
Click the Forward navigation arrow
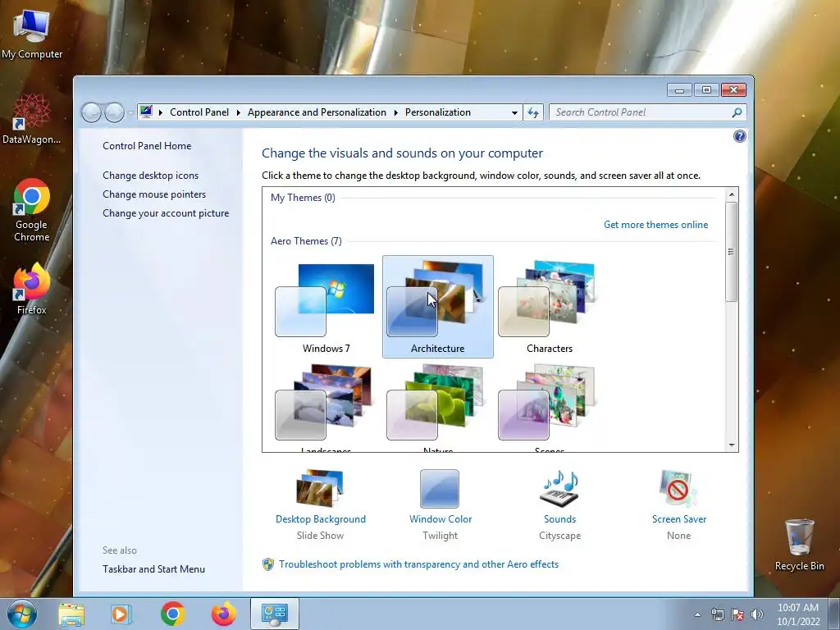pyautogui.click(x=114, y=112)
